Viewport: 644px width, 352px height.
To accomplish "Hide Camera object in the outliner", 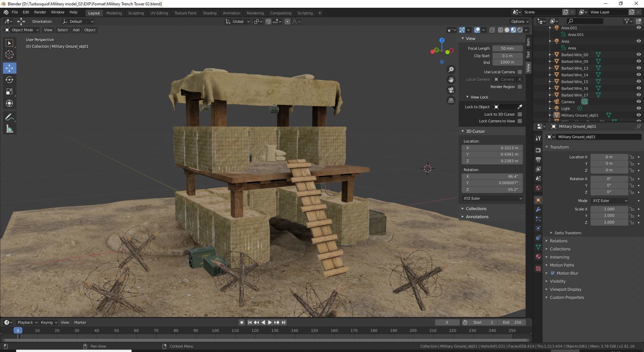I will (638, 102).
